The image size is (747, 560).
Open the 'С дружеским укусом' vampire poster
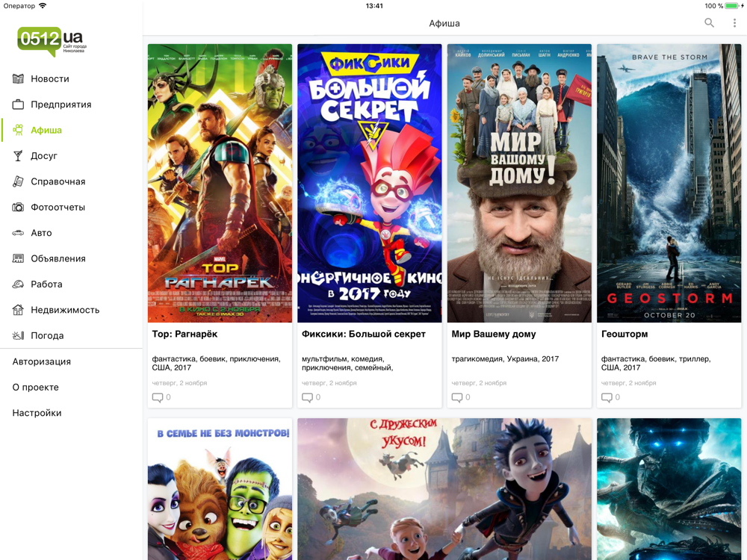[x=444, y=489]
